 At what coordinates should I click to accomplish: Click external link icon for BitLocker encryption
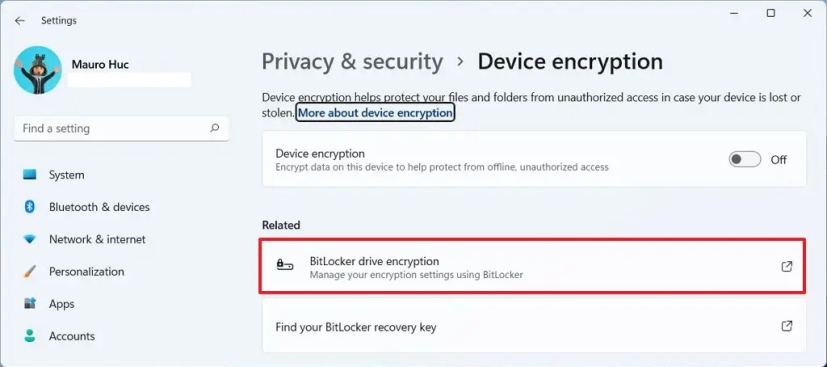coord(786,267)
